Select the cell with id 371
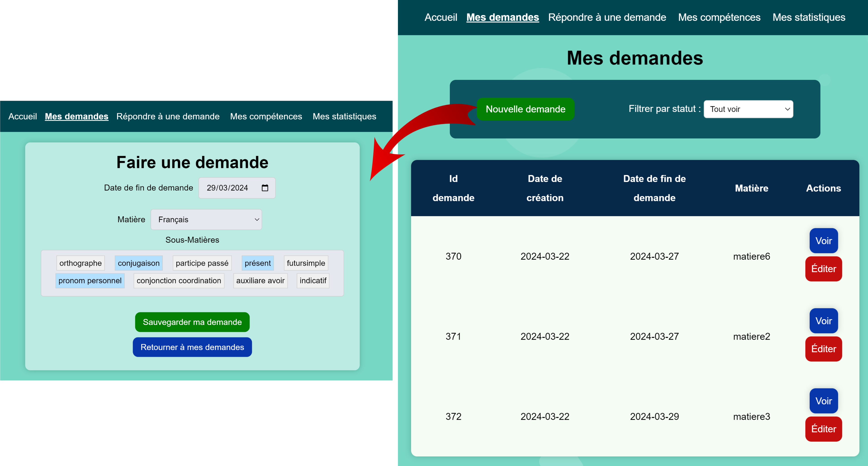 click(x=454, y=337)
